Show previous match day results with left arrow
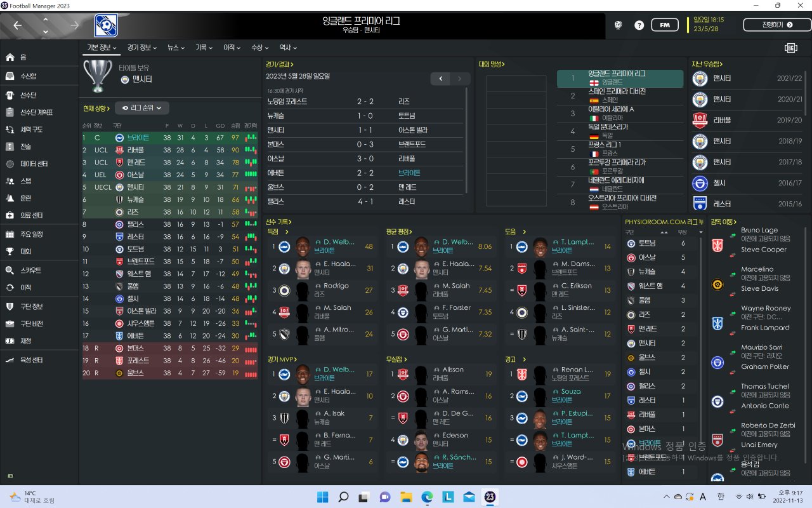 440,78
